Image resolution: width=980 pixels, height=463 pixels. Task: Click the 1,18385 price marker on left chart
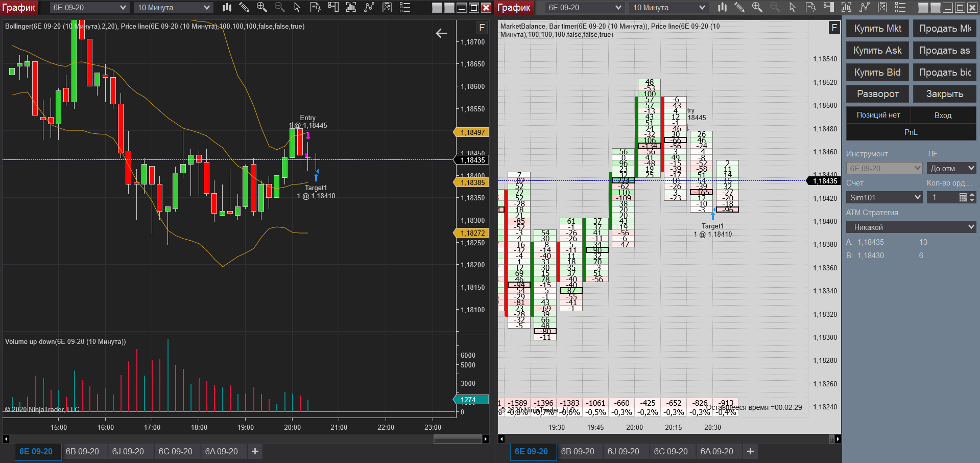pyautogui.click(x=472, y=182)
